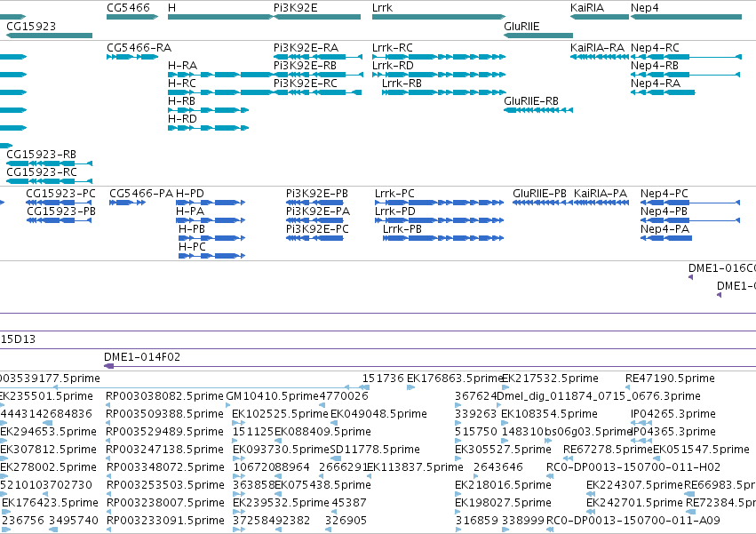The height and width of the screenshot is (534, 756).
Task: Select transcript Lrrk-RC
Action: pyautogui.click(x=439, y=57)
